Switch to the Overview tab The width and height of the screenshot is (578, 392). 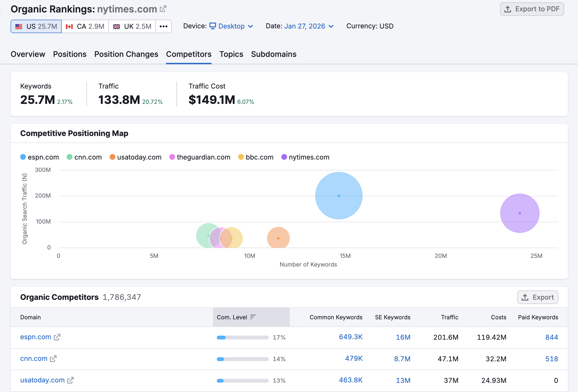28,54
